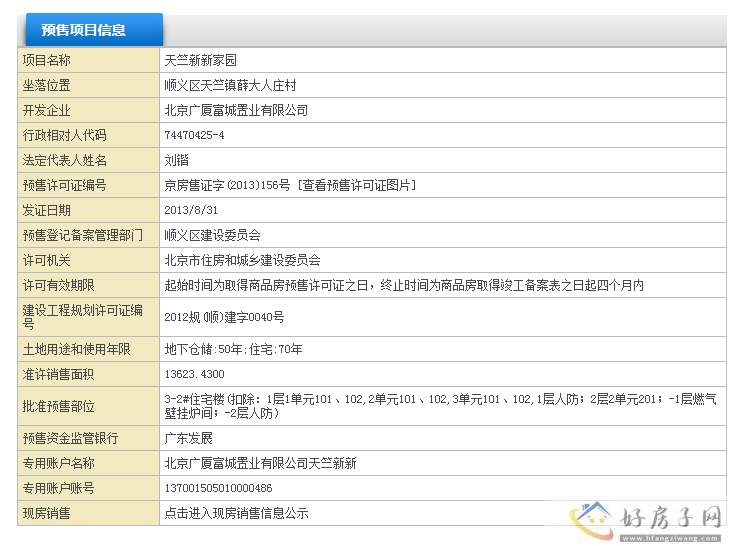The width and height of the screenshot is (745, 546).
Task: Click sales area value 13623.4300
Action: click(194, 374)
